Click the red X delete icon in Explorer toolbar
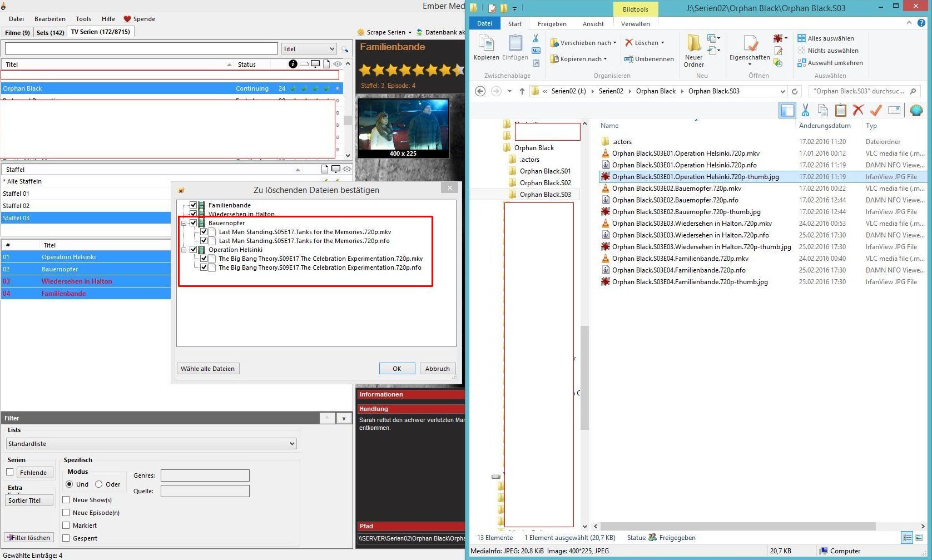The width and height of the screenshot is (932, 560). tap(858, 110)
